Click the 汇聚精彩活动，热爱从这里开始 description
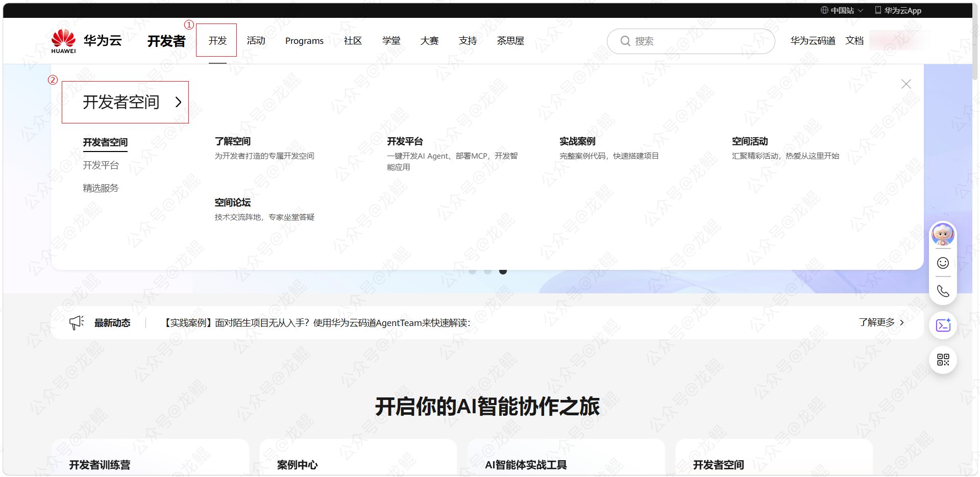The height and width of the screenshot is (477, 980). [786, 156]
